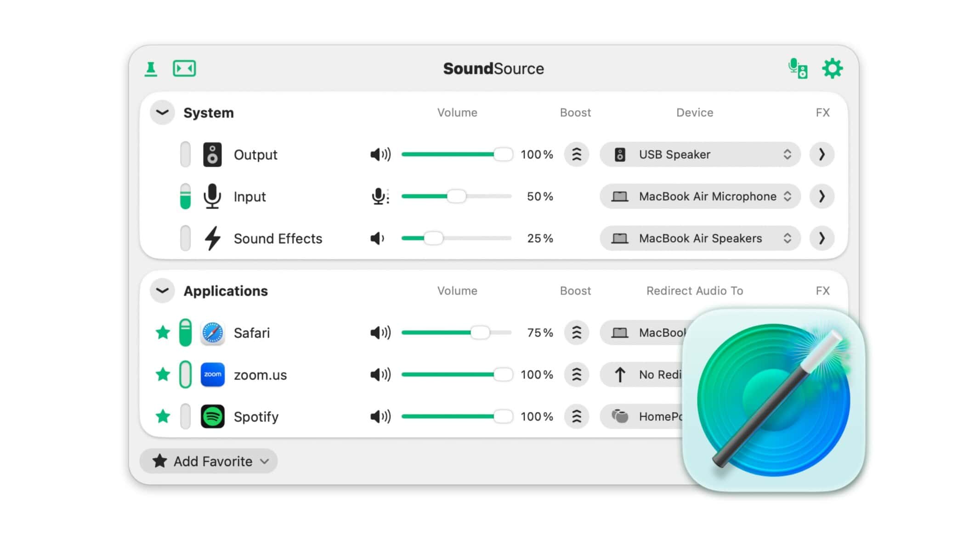Image resolution: width=980 pixels, height=551 pixels.
Task: Adjust the Safari volume slider
Action: [457, 333]
